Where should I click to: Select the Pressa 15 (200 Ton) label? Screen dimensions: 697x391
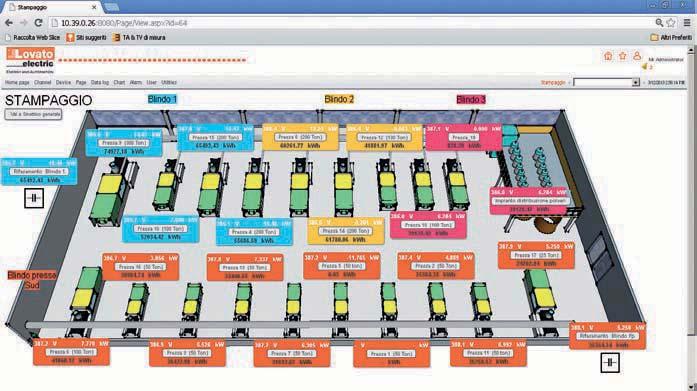[x=215, y=137]
